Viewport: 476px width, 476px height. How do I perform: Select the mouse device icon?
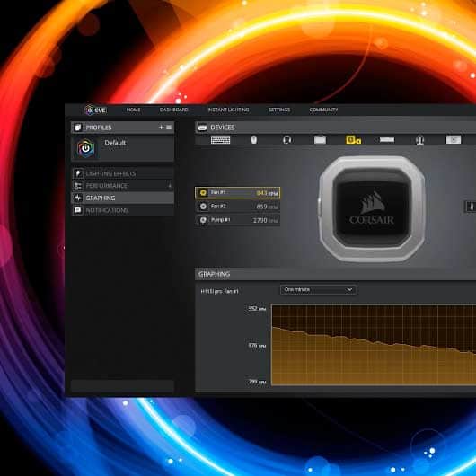(254, 139)
